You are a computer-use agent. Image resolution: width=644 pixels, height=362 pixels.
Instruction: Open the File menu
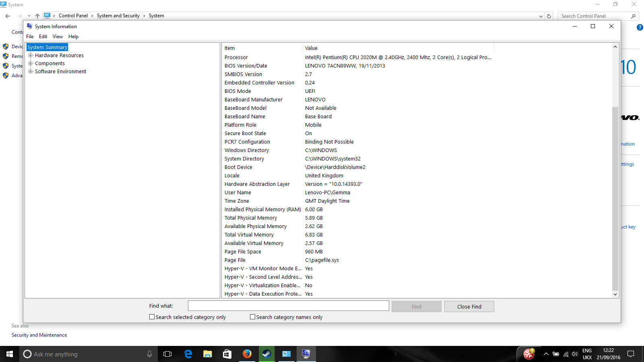30,37
